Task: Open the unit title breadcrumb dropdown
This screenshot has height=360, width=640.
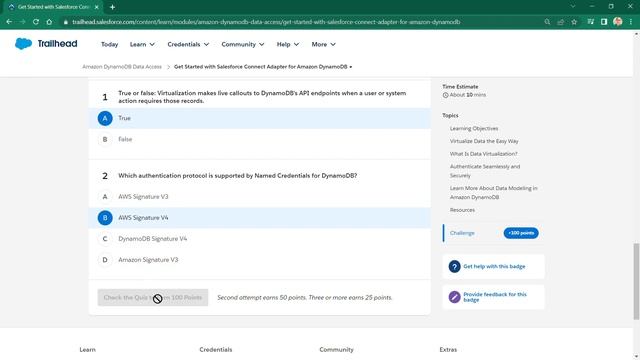Action: (x=351, y=67)
